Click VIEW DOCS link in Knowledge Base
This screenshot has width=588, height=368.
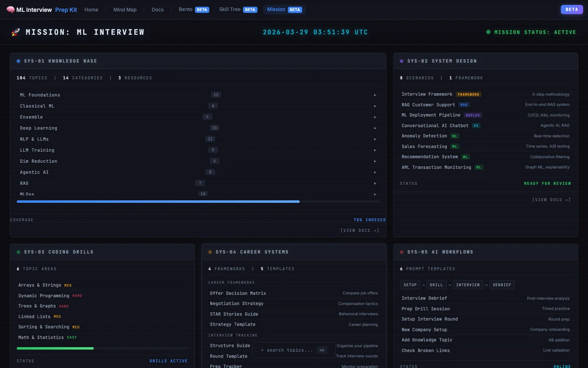pyautogui.click(x=360, y=231)
